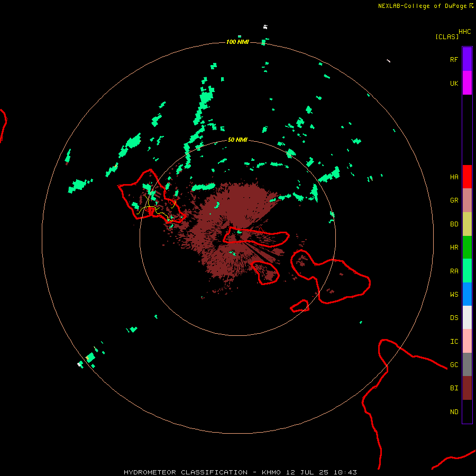Image resolution: width=476 pixels, height=476 pixels.
Task: Click the HA red legend swatch
Action: (467, 177)
